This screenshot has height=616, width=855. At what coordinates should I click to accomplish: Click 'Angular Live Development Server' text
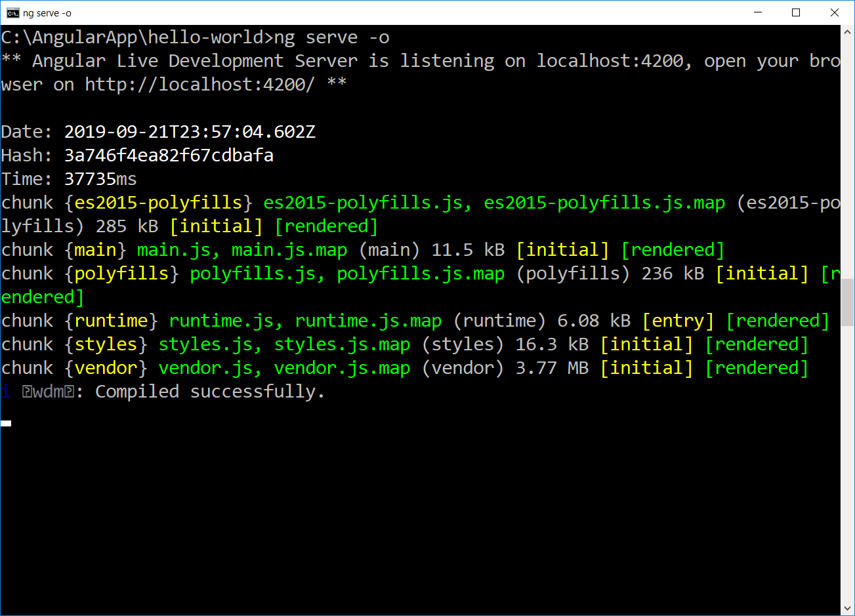pyautogui.click(x=195, y=61)
